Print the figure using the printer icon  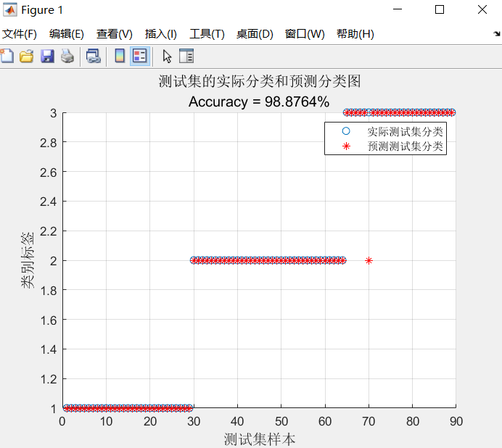point(67,56)
